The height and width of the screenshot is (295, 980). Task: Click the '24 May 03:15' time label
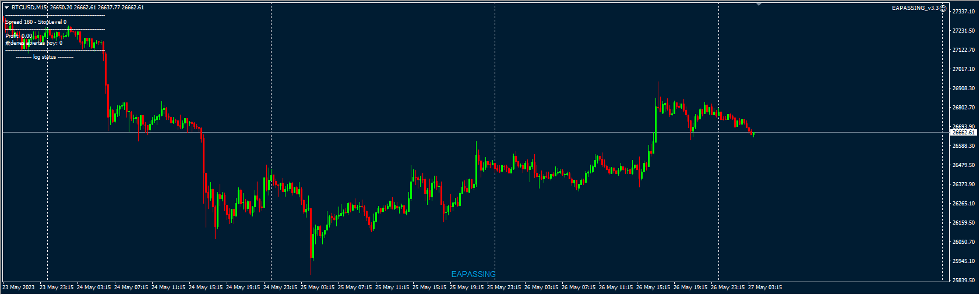pos(94,287)
